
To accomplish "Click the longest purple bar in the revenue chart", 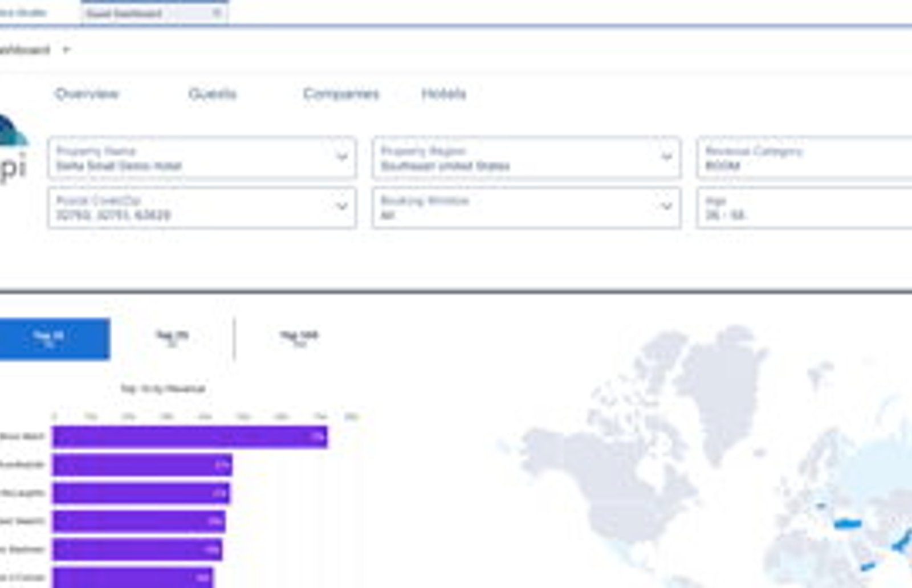I will pos(190,436).
